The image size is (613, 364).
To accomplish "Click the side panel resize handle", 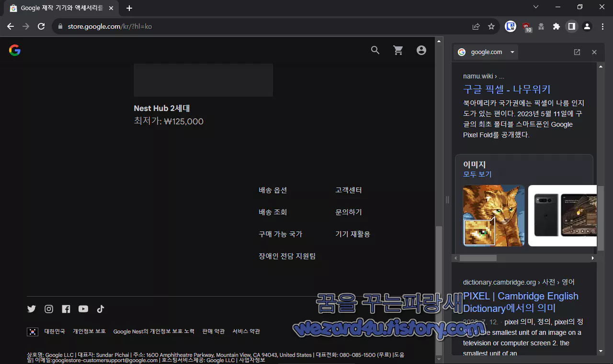I will coord(447,200).
